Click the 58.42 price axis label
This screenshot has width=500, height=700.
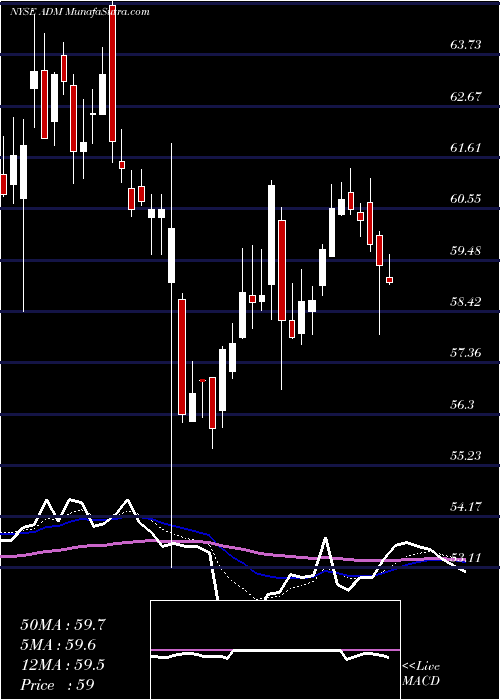click(x=466, y=301)
